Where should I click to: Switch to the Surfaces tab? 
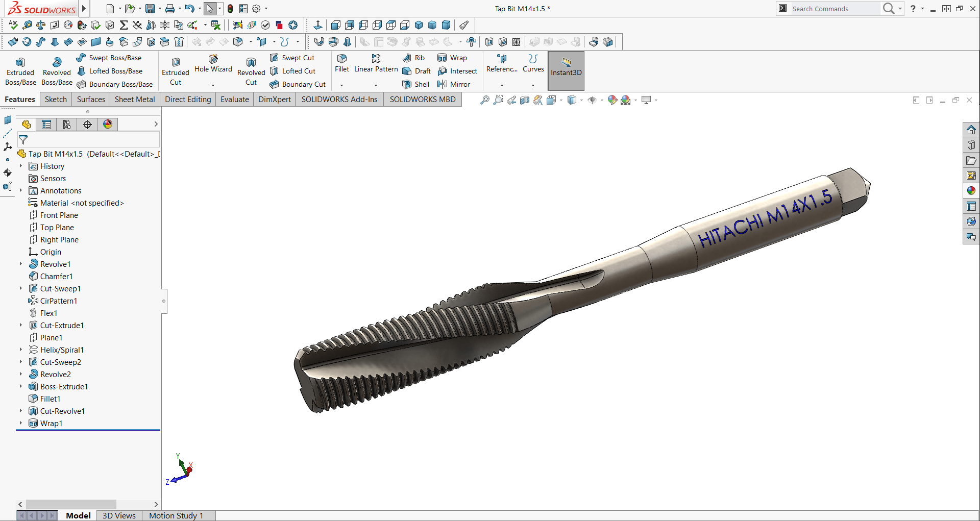[91, 100]
